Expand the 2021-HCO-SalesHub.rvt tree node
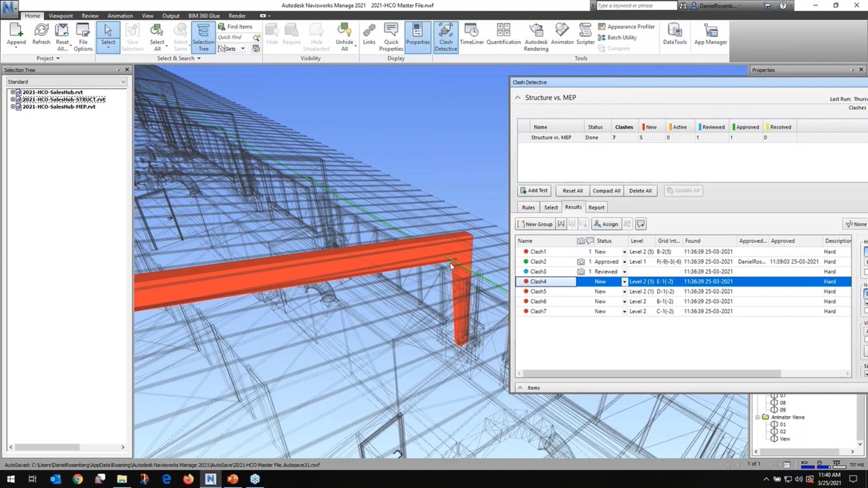Image resolution: width=868 pixels, height=488 pixels. (12, 93)
